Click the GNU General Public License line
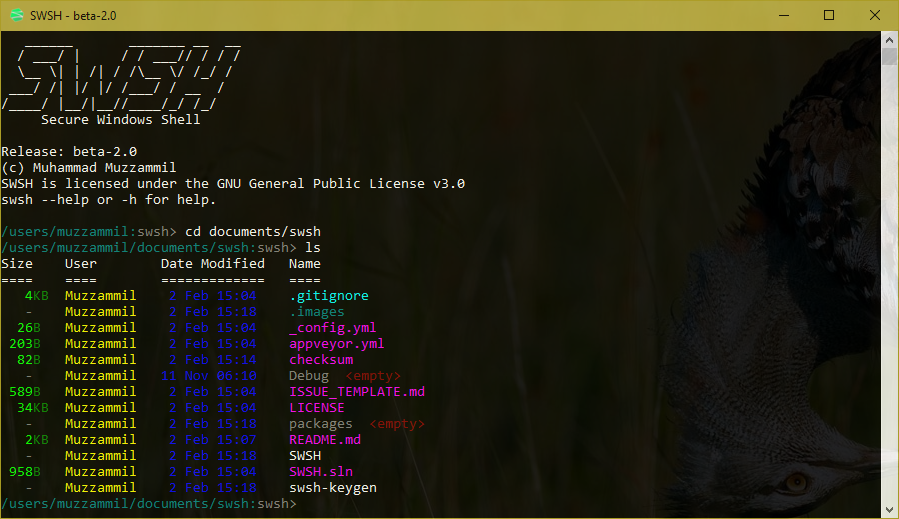This screenshot has width=899, height=519. click(x=233, y=184)
